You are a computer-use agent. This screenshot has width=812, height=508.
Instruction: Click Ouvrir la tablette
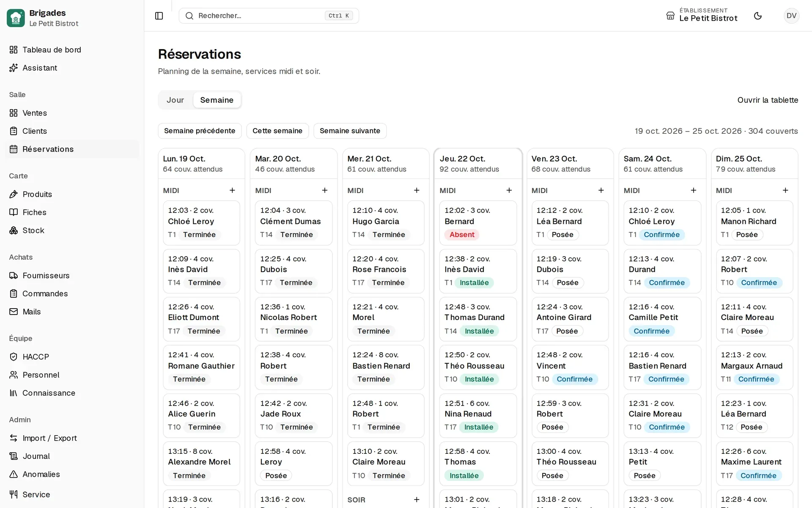768,100
